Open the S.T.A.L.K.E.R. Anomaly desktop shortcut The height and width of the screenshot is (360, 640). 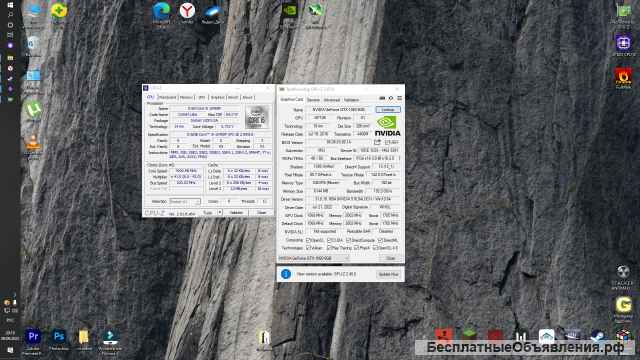point(623,271)
